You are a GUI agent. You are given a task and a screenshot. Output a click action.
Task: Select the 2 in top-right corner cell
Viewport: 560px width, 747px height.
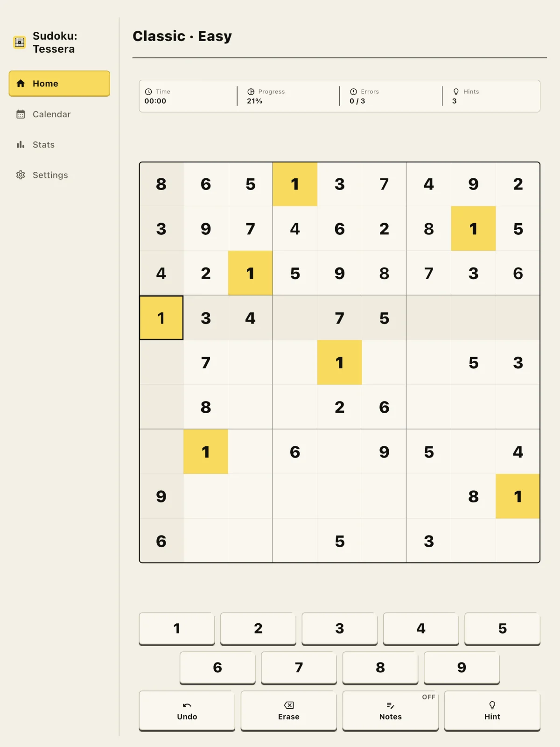(518, 184)
